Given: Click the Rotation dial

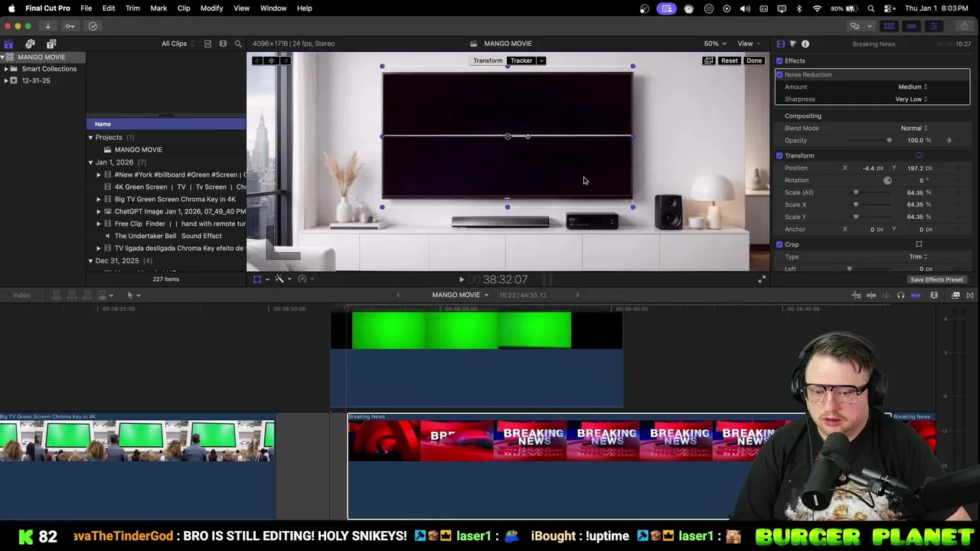Looking at the screenshot, I should tap(887, 181).
